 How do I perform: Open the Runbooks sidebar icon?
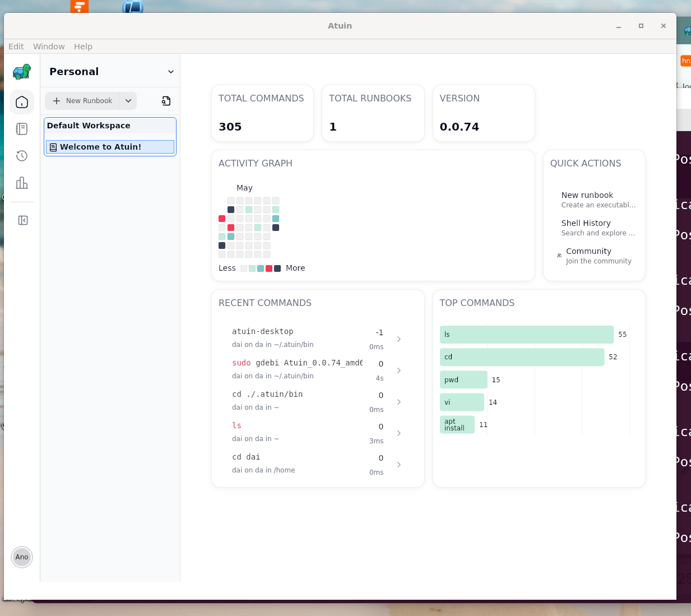22,129
